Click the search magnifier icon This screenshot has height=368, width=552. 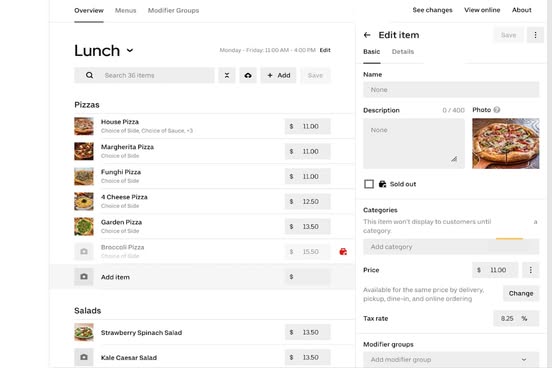[89, 75]
